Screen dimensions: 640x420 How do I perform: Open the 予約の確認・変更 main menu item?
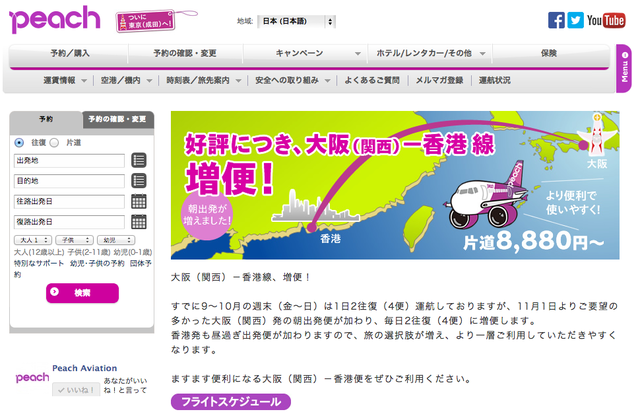(185, 53)
